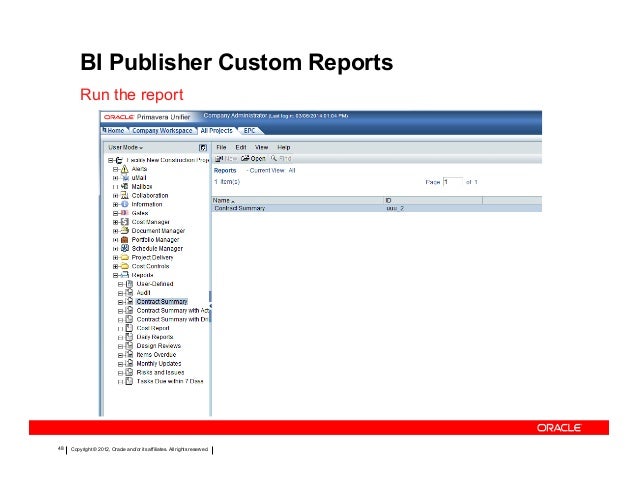The image size is (638, 493).
Task: Collapse the Reports tree node
Action: pos(116,275)
